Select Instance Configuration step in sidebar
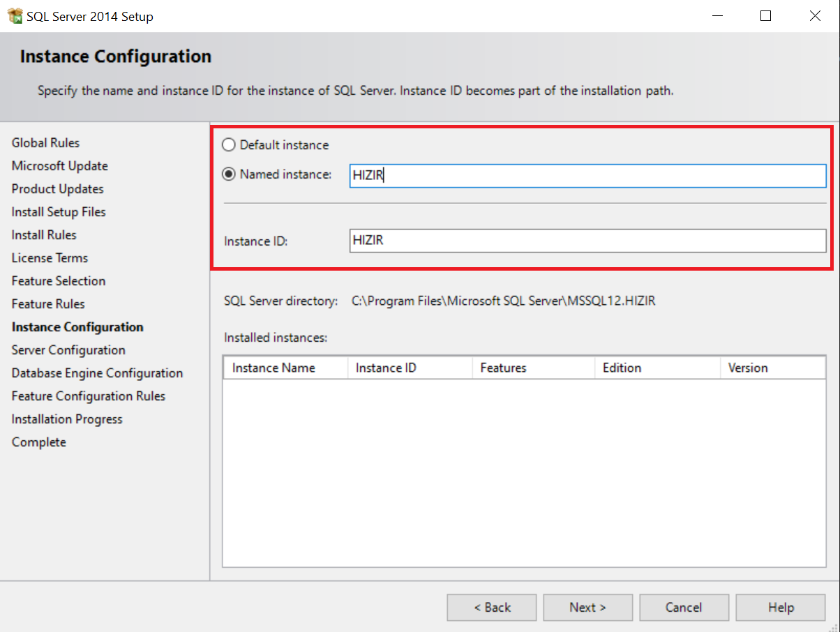Screen dimensions: 840x632 click(x=77, y=327)
